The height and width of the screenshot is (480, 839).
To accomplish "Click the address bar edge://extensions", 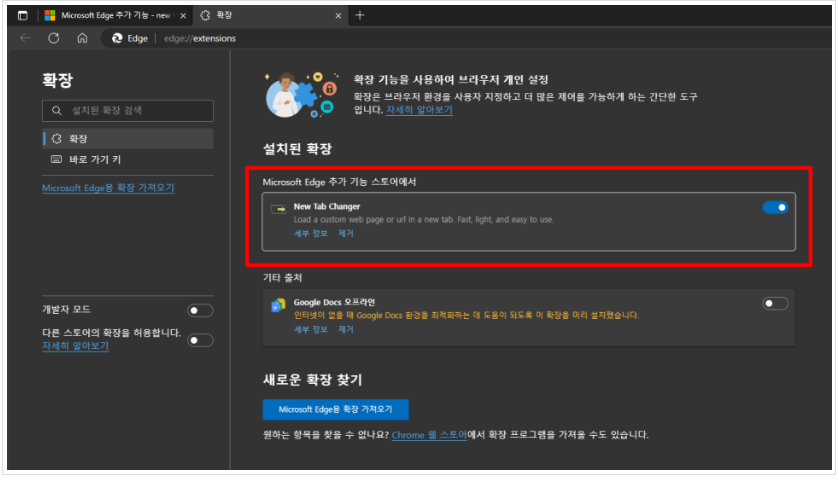I will [x=199, y=39].
